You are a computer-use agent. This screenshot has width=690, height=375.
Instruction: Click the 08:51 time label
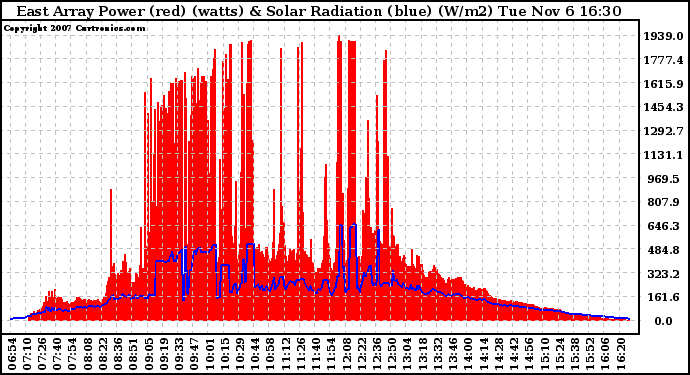point(133,354)
